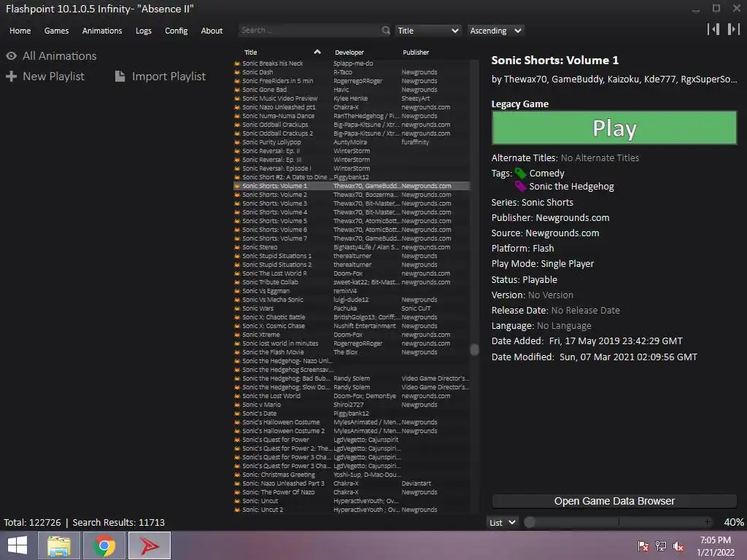The width and height of the screenshot is (747, 560).
Task: Select Sonic v Mario row
Action: click(x=352, y=405)
